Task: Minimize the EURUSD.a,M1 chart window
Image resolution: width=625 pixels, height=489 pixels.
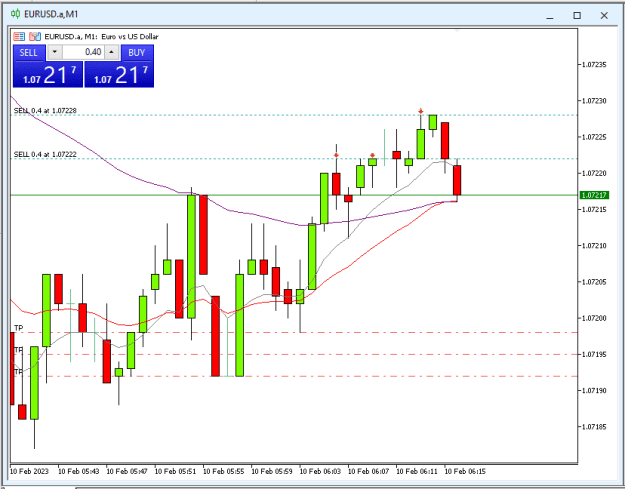Action: pyautogui.click(x=550, y=16)
